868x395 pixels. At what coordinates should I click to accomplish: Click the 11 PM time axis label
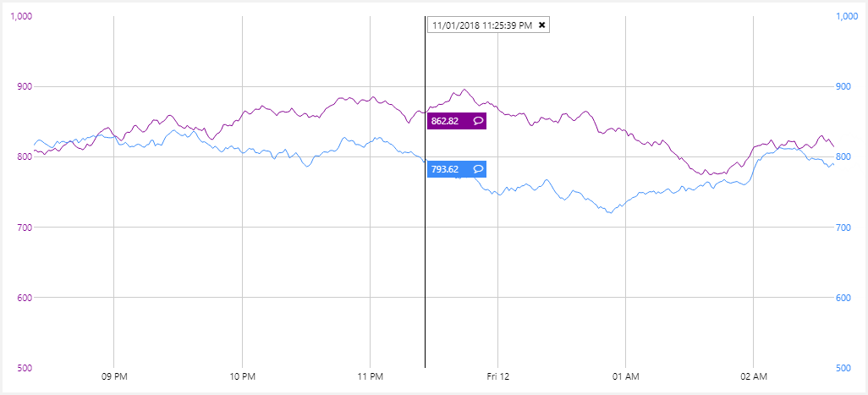click(x=370, y=376)
